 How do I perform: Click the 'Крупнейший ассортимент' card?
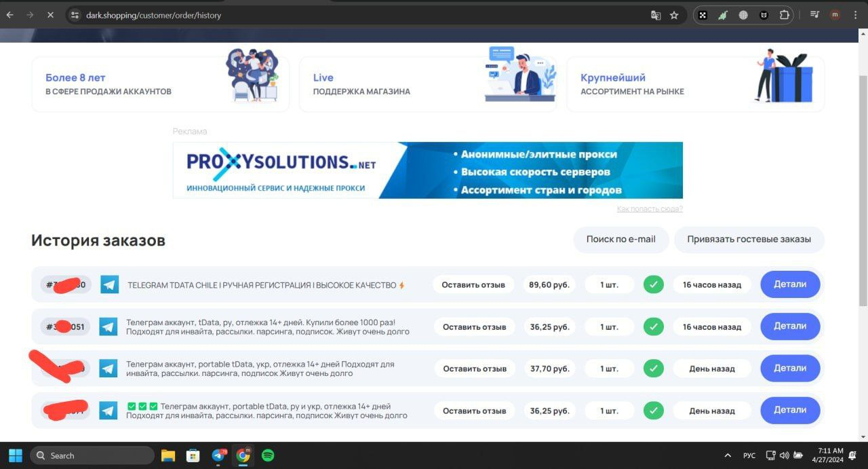tap(695, 84)
